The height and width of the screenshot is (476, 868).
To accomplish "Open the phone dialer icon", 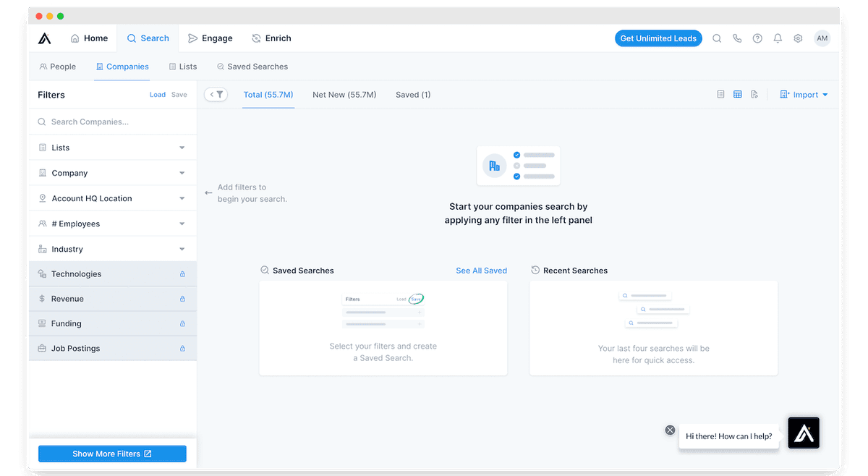I will (737, 38).
